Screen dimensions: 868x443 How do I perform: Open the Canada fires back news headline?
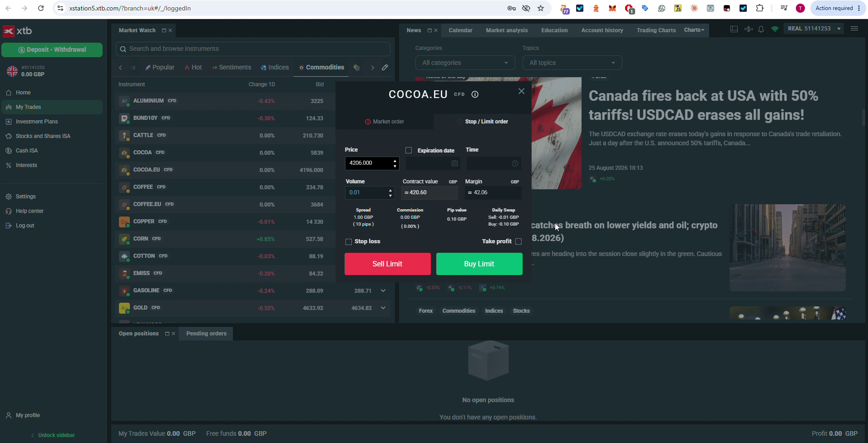pos(703,105)
